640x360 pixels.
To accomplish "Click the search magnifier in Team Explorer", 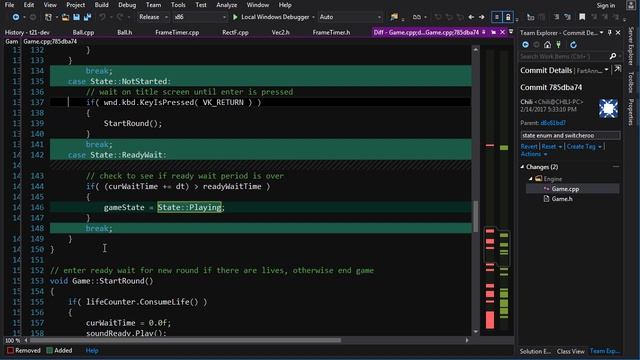I will coord(613,56).
